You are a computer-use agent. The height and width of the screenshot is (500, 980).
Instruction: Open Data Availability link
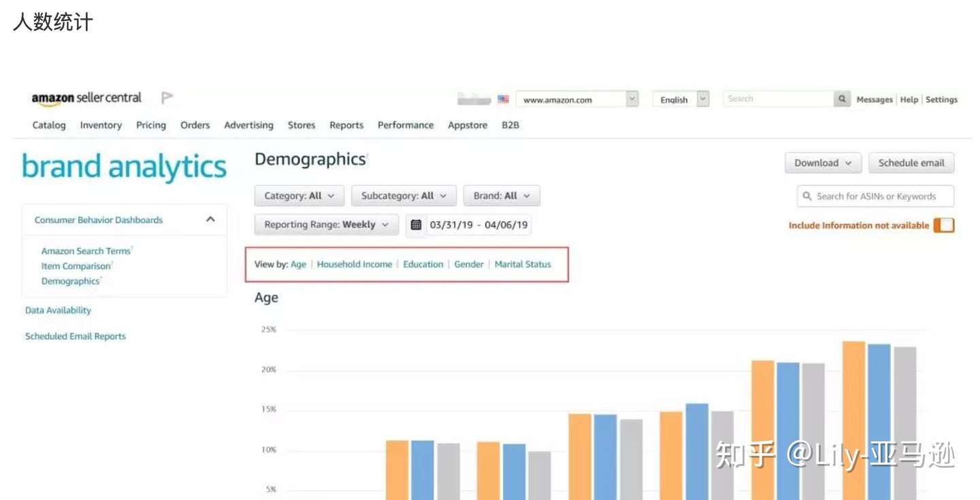coord(58,310)
